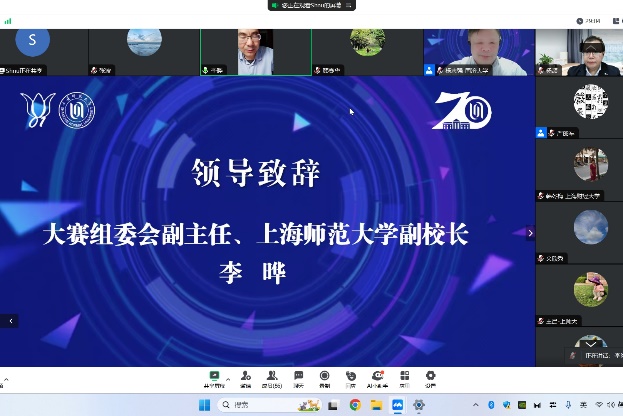The image size is (623, 416).
Task: Open the NVIDIA tray icon
Action: pos(522,405)
